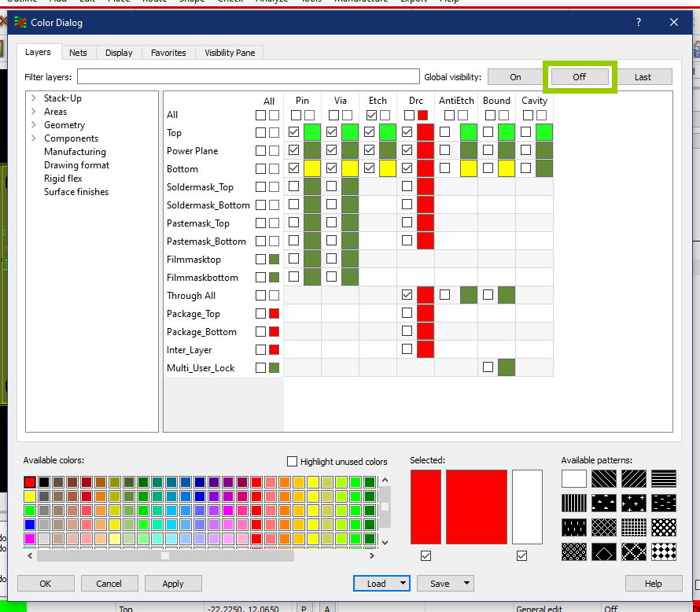The width and height of the screenshot is (700, 612).
Task: Enable Highlight unused colors checkbox
Action: (x=293, y=462)
